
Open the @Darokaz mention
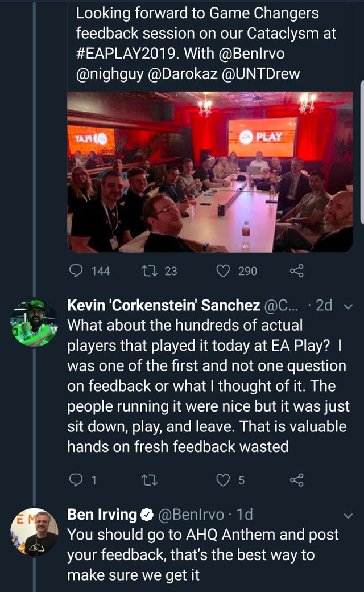tap(187, 74)
